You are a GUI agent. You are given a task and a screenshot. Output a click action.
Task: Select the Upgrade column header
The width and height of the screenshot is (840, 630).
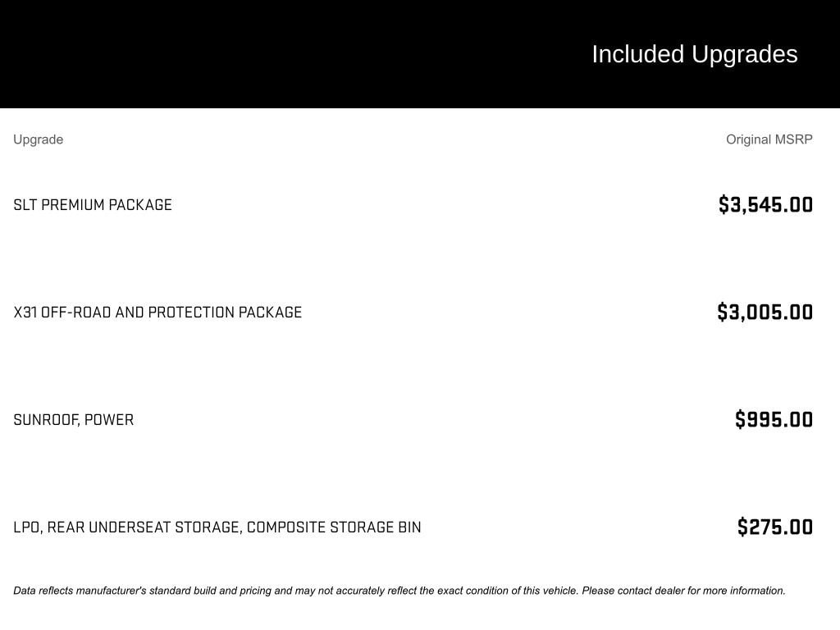coord(38,139)
